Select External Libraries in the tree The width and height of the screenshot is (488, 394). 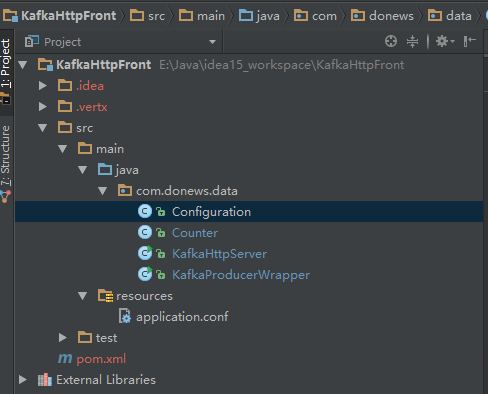click(x=249, y=380)
